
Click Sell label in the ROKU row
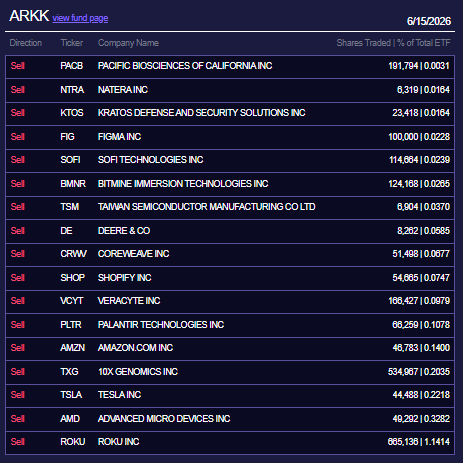(18, 442)
